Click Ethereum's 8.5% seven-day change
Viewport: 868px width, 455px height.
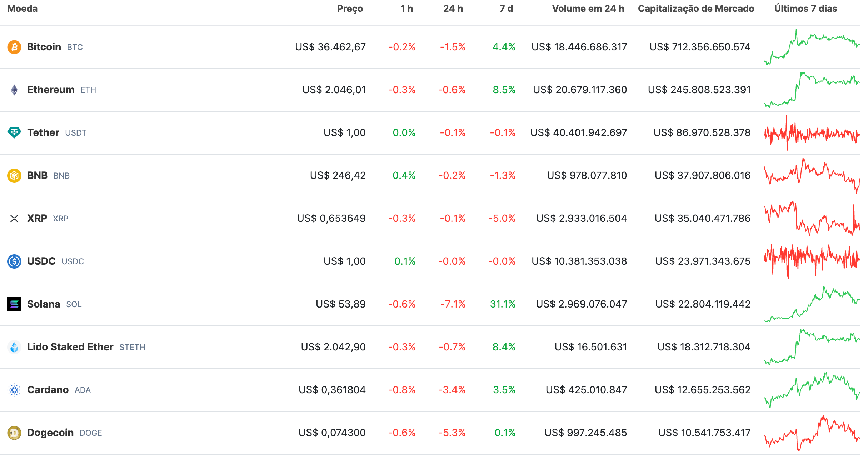504,90
